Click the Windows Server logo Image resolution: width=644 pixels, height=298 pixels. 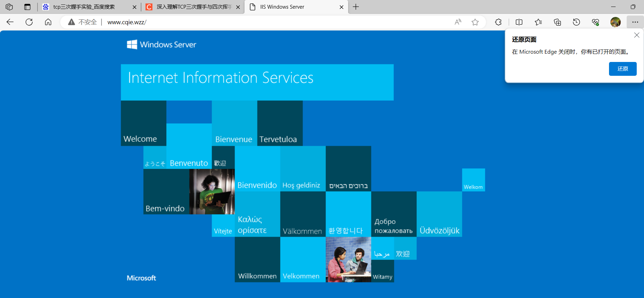pyautogui.click(x=161, y=44)
